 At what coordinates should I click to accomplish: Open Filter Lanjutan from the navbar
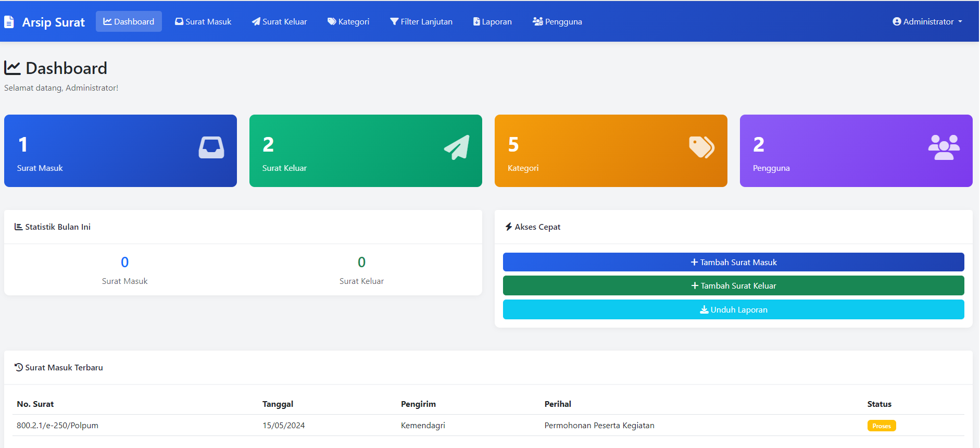[x=421, y=21]
